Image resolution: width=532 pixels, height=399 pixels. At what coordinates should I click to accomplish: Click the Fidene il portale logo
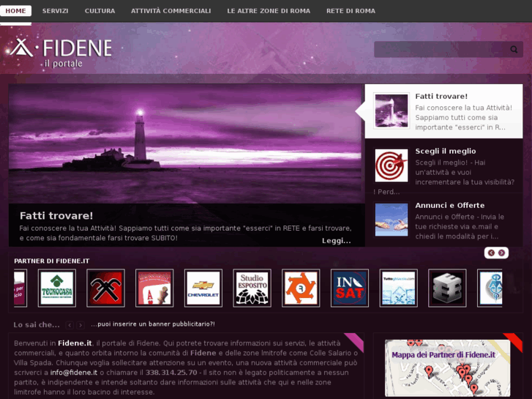pos(61,52)
